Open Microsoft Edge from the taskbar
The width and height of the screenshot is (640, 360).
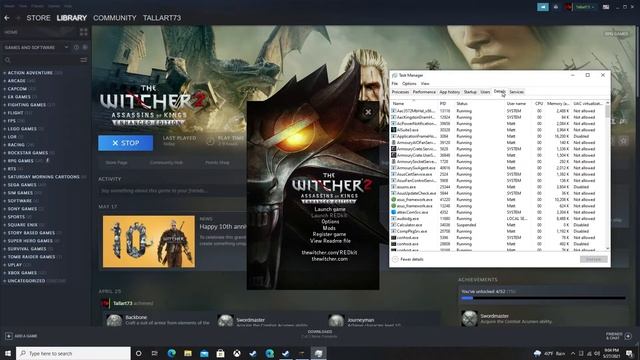[x=171, y=353]
